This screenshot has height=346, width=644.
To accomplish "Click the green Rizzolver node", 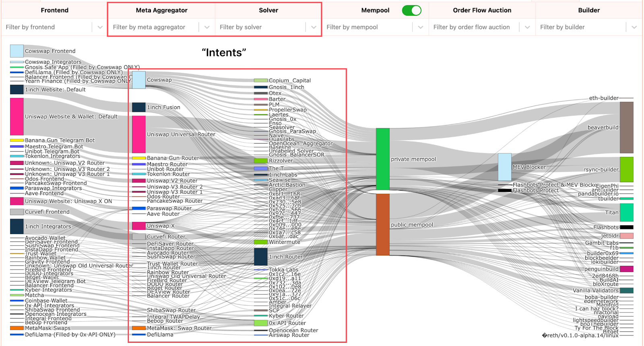I will click(x=261, y=161).
